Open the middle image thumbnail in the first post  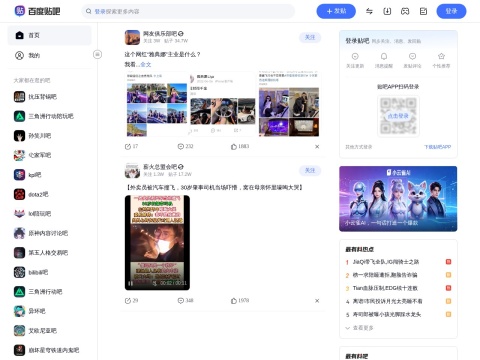222,104
